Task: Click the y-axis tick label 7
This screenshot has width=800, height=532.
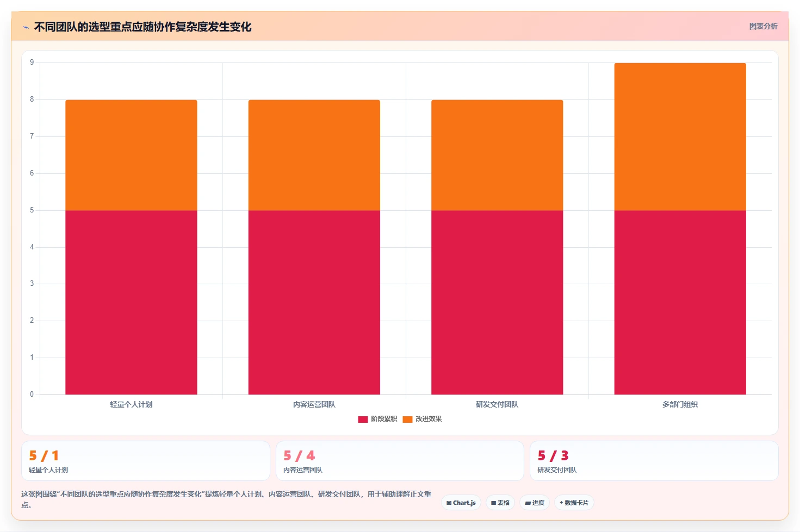Action: [32, 136]
